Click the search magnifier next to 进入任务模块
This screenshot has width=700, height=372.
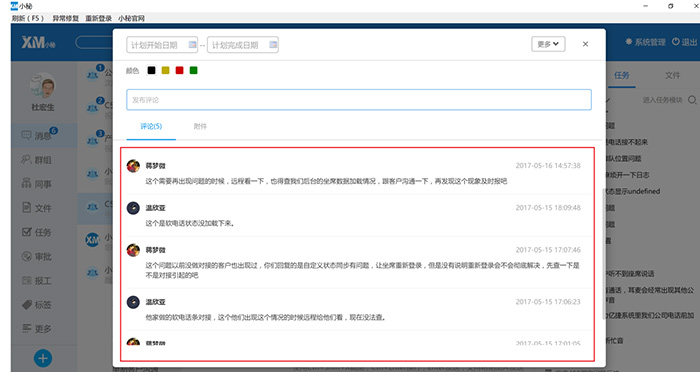(x=692, y=100)
